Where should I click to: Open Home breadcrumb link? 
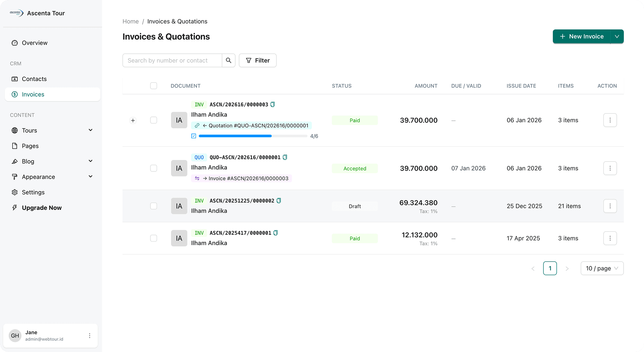click(130, 21)
